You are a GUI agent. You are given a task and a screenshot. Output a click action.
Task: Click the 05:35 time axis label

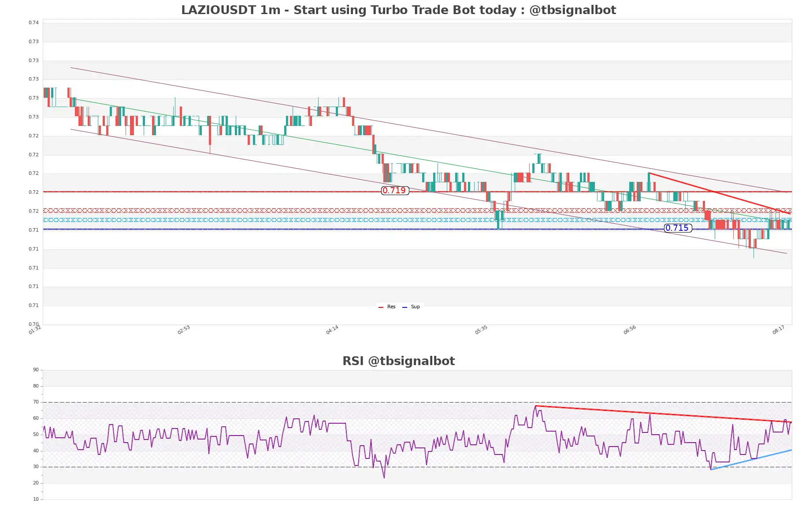(481, 330)
